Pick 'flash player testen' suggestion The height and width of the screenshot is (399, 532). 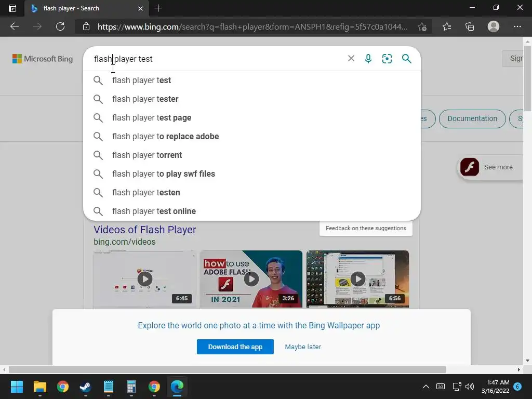pyautogui.click(x=252, y=192)
